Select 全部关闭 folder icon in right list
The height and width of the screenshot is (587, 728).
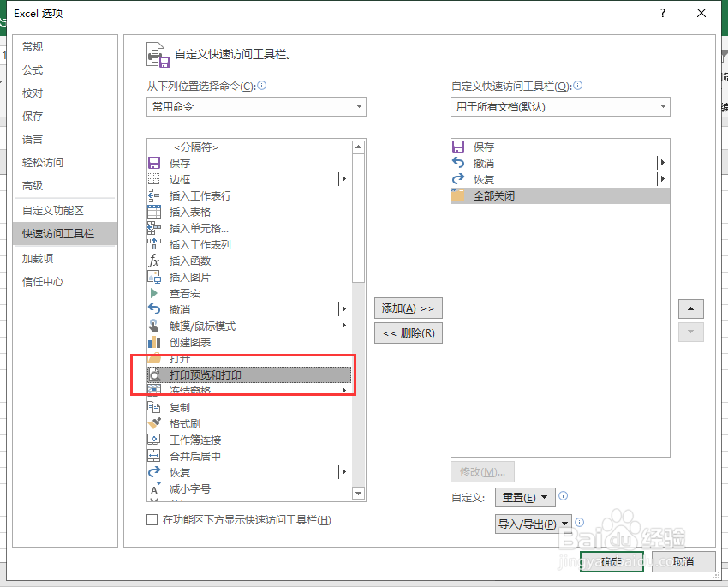coord(458,195)
